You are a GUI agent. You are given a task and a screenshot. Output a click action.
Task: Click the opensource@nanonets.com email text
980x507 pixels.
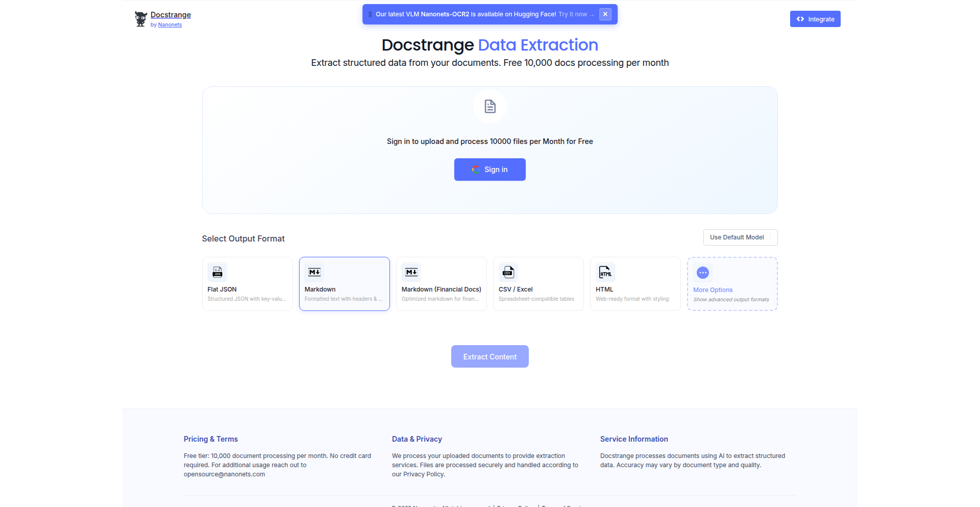pyautogui.click(x=225, y=474)
